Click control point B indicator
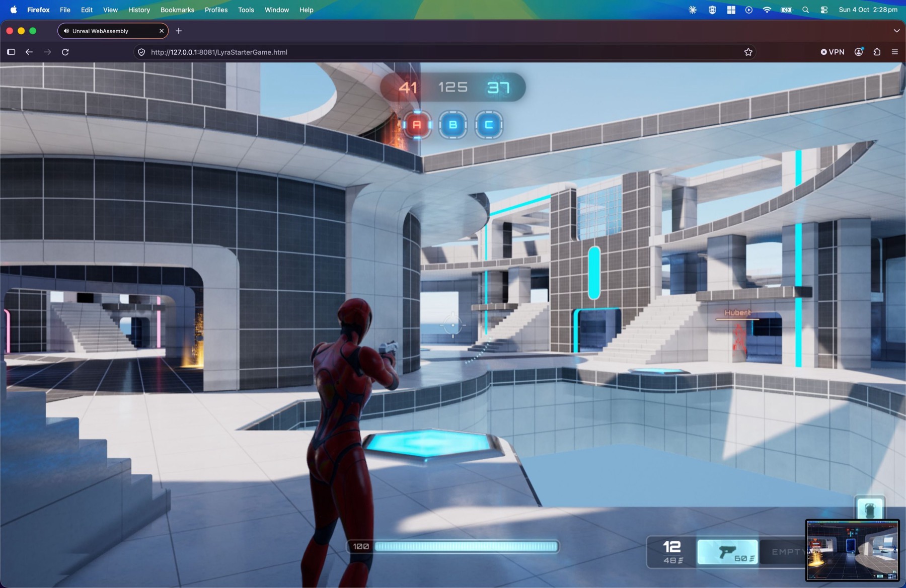The height and width of the screenshot is (588, 906). (453, 125)
